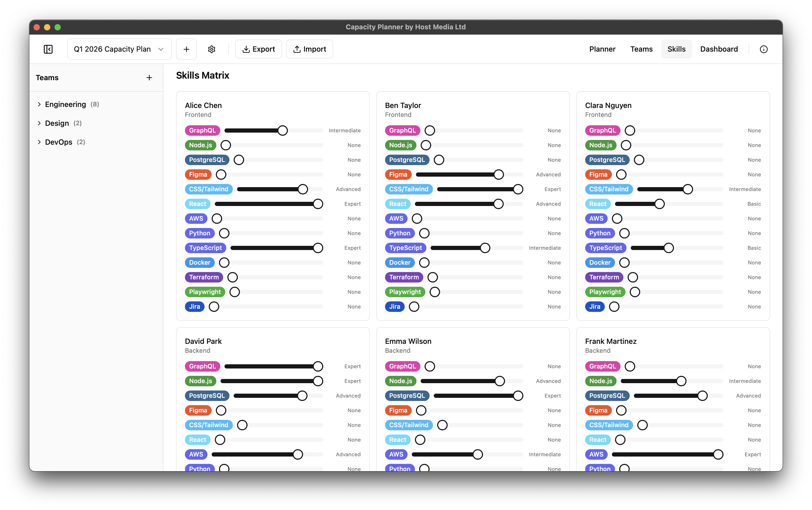812x510 pixels.
Task: Click Alice Chen's GraphQL slider handle
Action: (x=282, y=131)
